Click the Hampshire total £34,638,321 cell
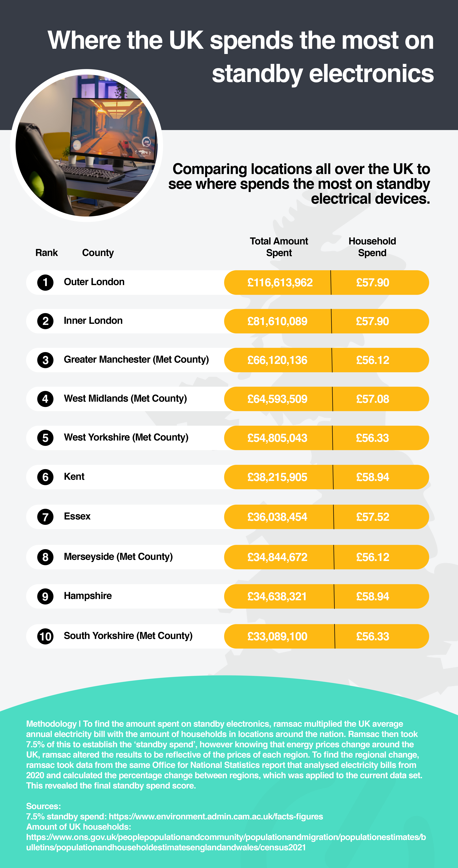Image resolution: width=458 pixels, height=868 pixels. 277,596
